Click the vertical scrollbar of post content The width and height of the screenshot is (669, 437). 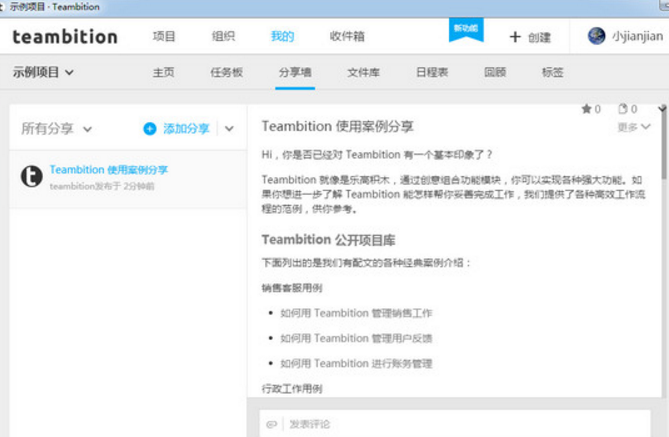(665, 145)
